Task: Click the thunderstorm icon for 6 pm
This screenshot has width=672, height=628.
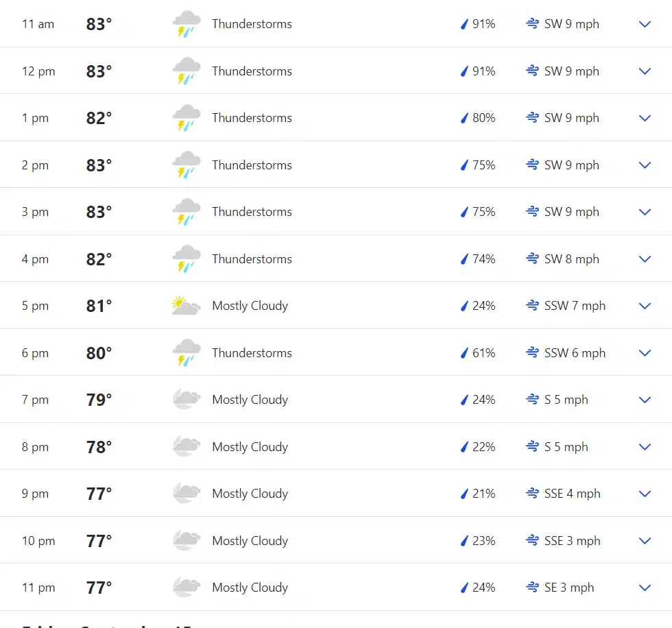Action: (186, 353)
